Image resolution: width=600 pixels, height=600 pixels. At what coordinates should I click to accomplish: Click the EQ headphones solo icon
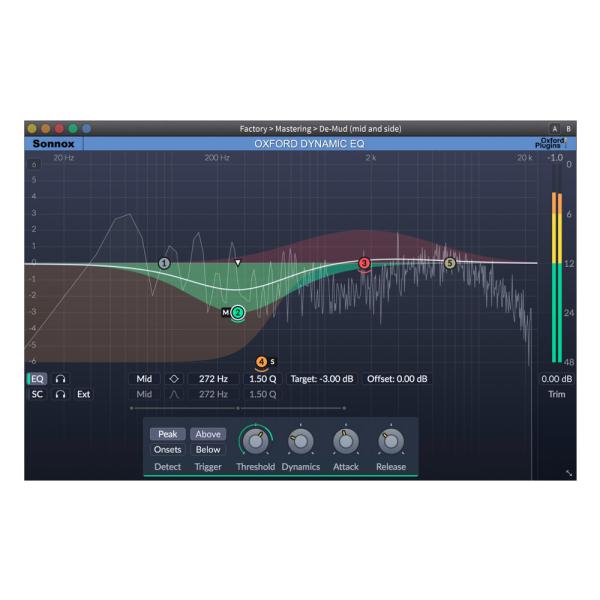pyautogui.click(x=61, y=379)
